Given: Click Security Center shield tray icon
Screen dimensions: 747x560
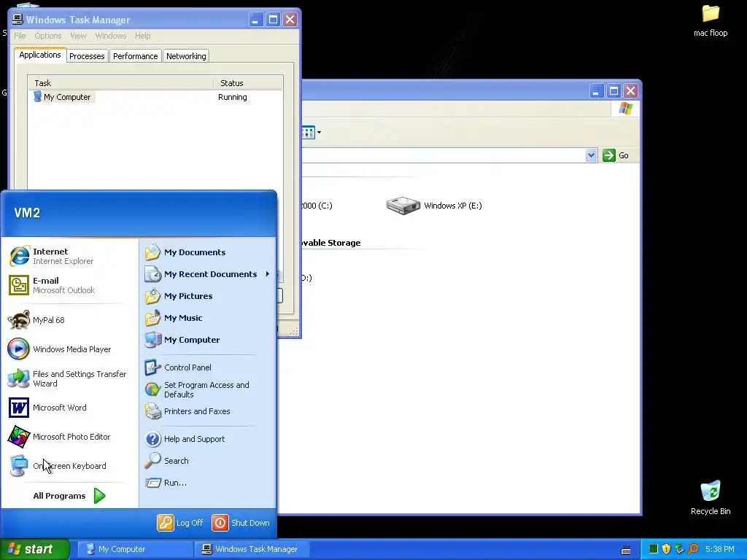Looking at the screenshot, I should point(666,549).
